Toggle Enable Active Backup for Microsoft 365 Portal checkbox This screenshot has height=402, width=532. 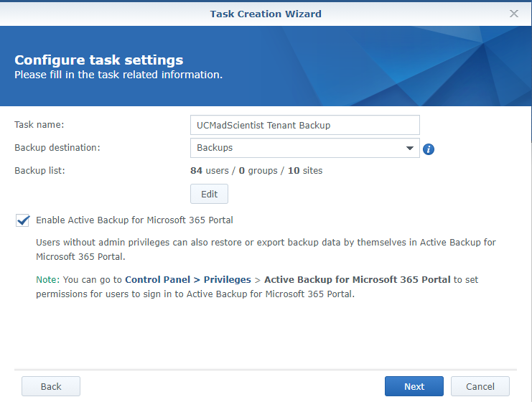[x=22, y=220]
